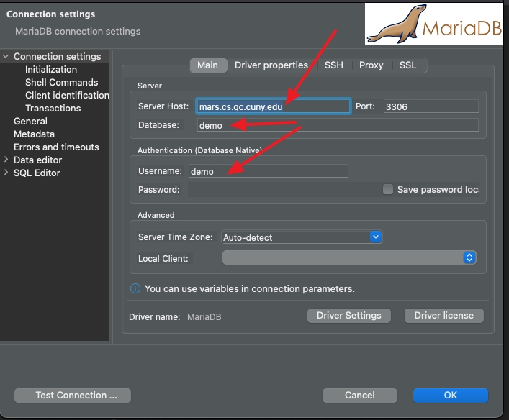Switch to the Driver properties tab
This screenshot has height=420, width=509.
[271, 65]
